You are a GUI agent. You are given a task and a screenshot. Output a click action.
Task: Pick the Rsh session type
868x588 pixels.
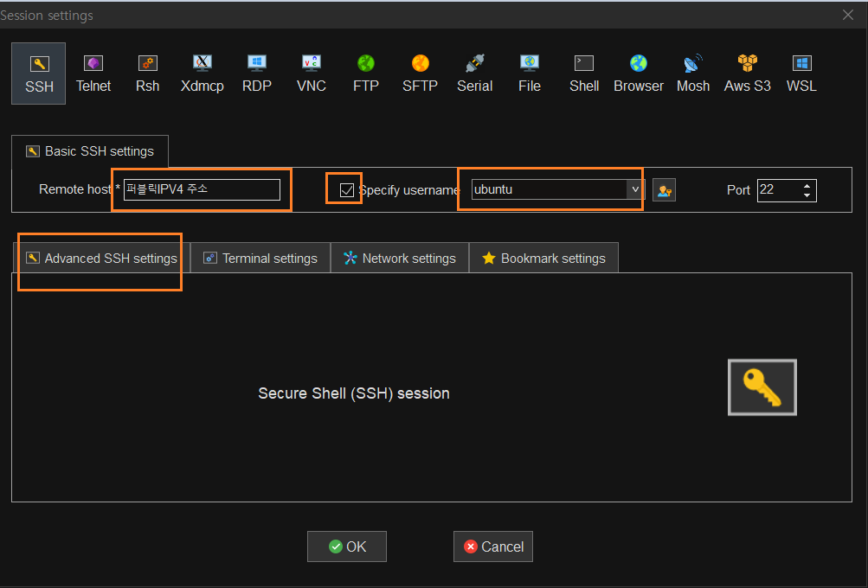pyautogui.click(x=147, y=73)
